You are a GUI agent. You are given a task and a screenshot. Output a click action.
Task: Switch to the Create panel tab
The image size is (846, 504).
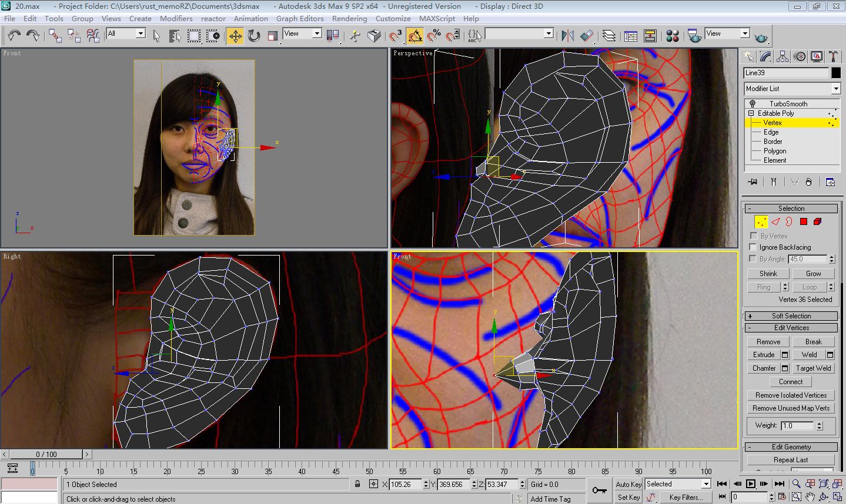click(748, 56)
